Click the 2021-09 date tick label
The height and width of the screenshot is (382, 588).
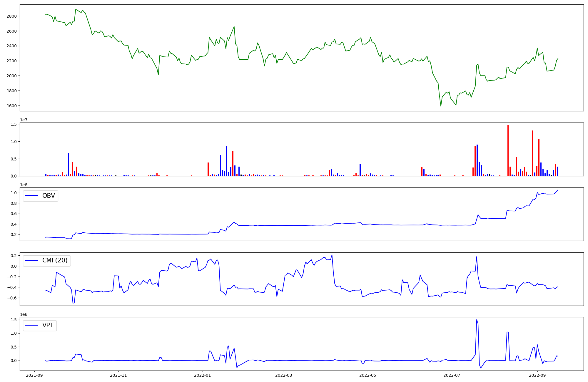tap(35, 375)
